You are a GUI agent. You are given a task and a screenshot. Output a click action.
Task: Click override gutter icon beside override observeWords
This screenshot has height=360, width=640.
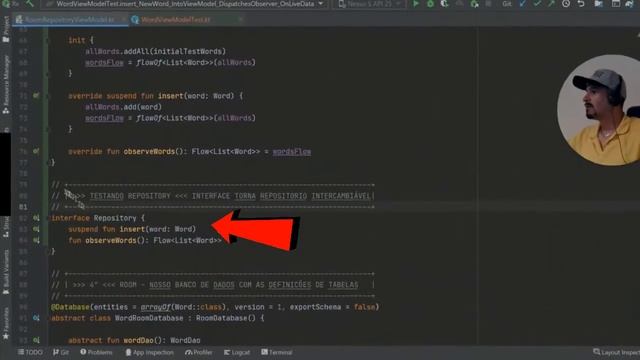(x=36, y=151)
